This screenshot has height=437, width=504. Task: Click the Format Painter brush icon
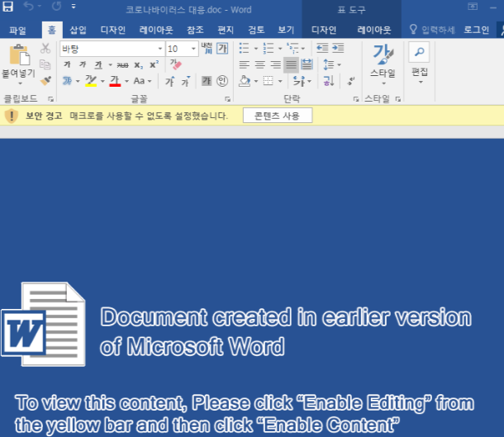[x=45, y=81]
